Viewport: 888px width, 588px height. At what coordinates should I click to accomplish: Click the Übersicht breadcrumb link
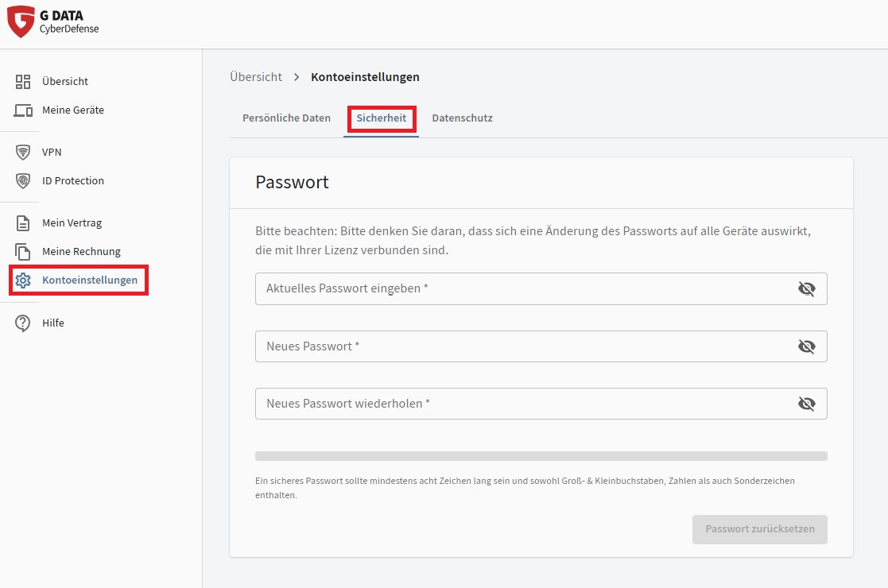(x=255, y=77)
